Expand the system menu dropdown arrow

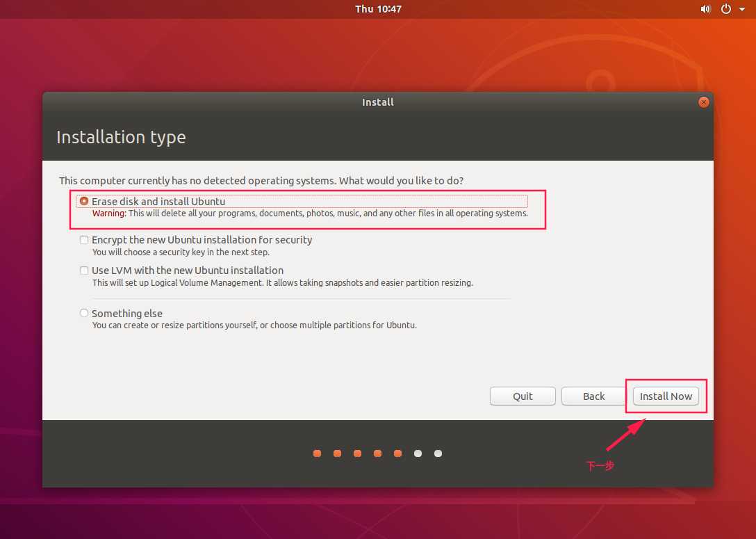click(x=742, y=9)
